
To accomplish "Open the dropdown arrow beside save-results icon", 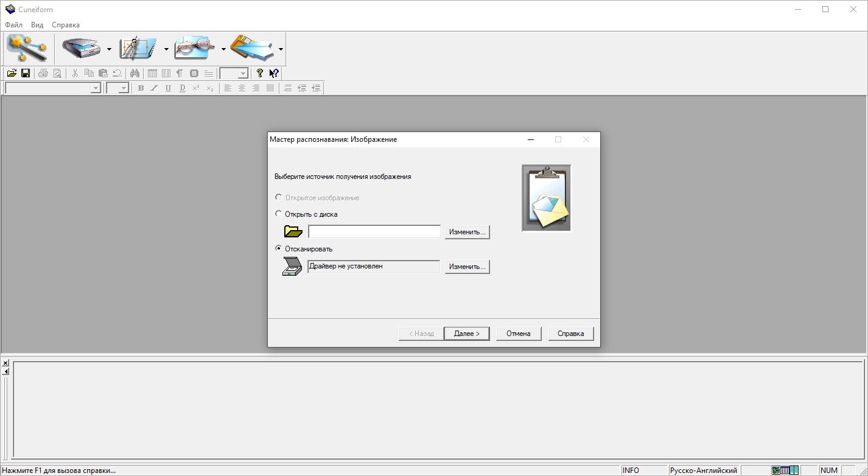I will coord(281,49).
